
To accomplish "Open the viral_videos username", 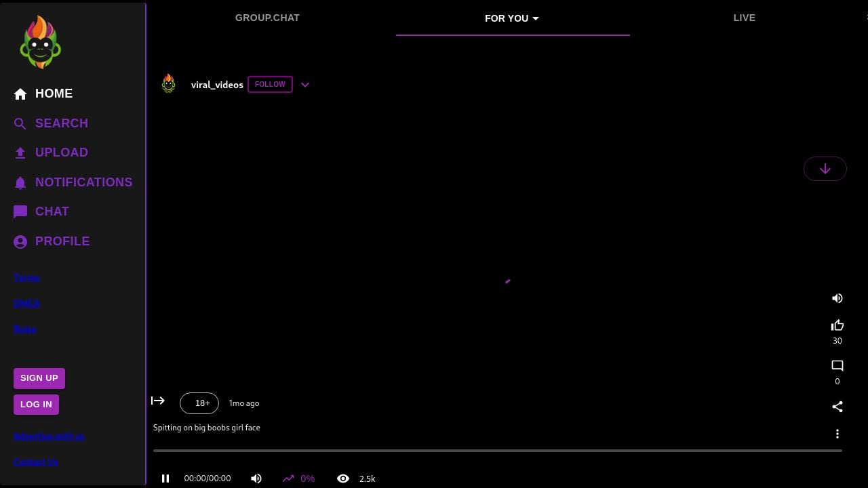I will (x=217, y=85).
